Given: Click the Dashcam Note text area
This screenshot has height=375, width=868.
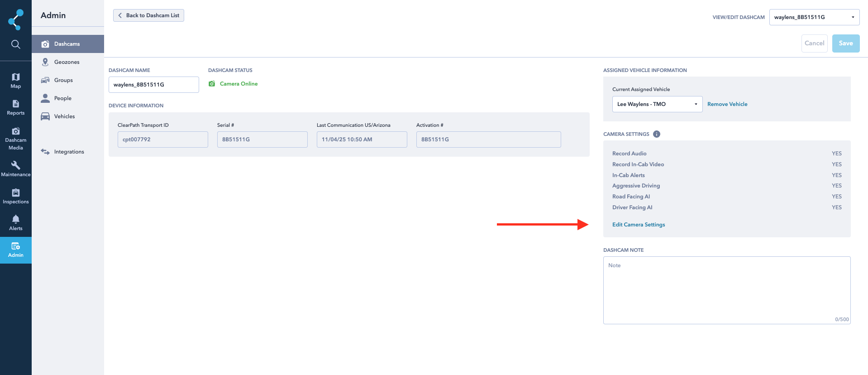Looking at the screenshot, I should pyautogui.click(x=727, y=290).
